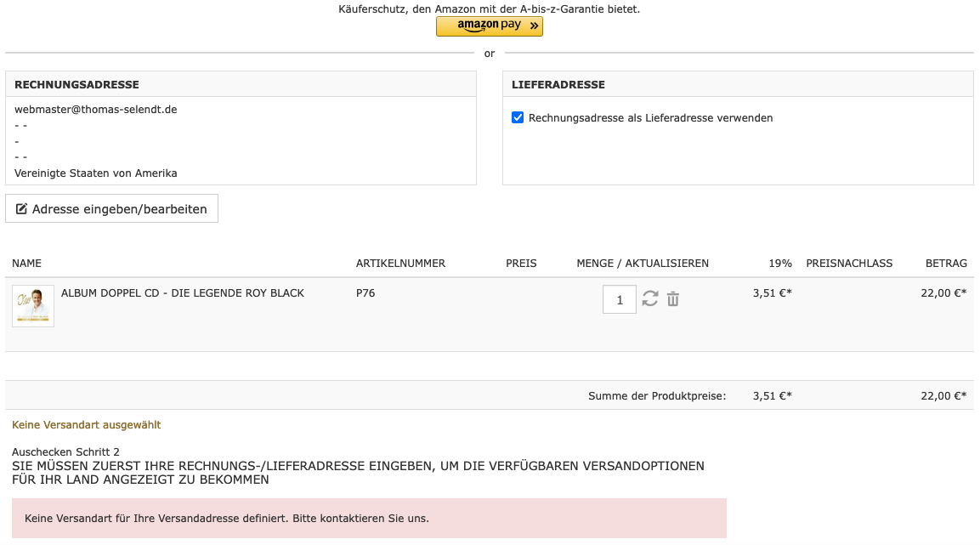
Task: Open Adresse eingeben/bearbeiten
Action: tap(111, 208)
